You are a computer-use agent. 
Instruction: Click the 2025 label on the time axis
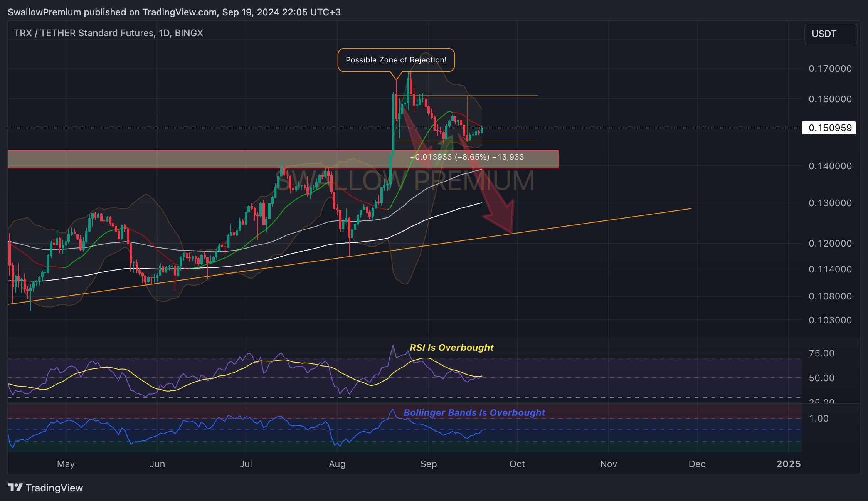point(789,464)
